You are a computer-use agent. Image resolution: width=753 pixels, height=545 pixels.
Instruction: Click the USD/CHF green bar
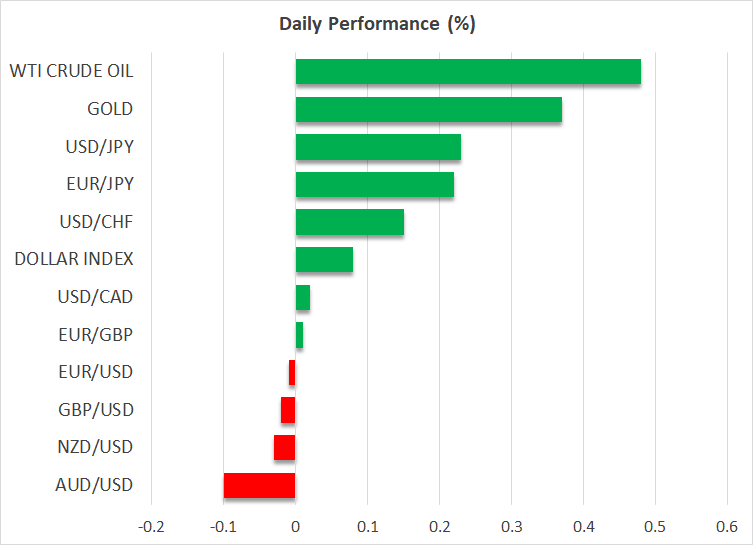(349, 222)
